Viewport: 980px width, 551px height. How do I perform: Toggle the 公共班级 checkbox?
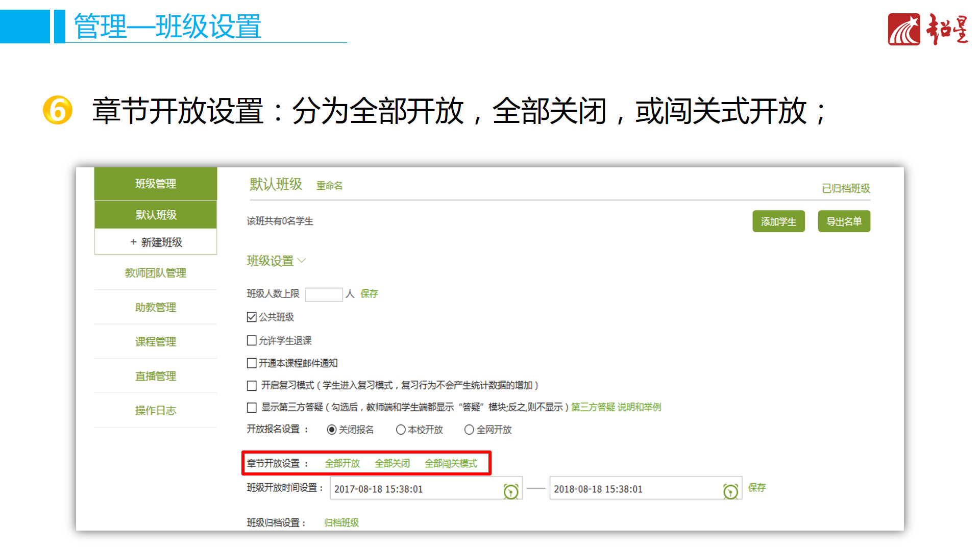pyautogui.click(x=252, y=317)
